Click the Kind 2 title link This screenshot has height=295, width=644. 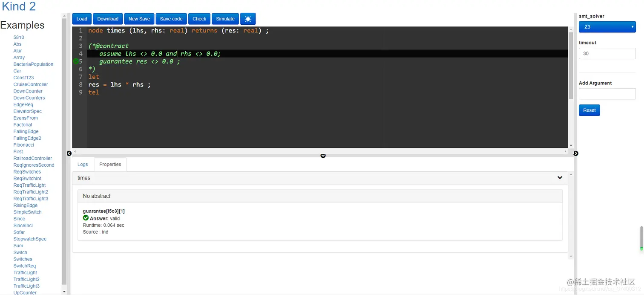pyautogui.click(x=19, y=6)
